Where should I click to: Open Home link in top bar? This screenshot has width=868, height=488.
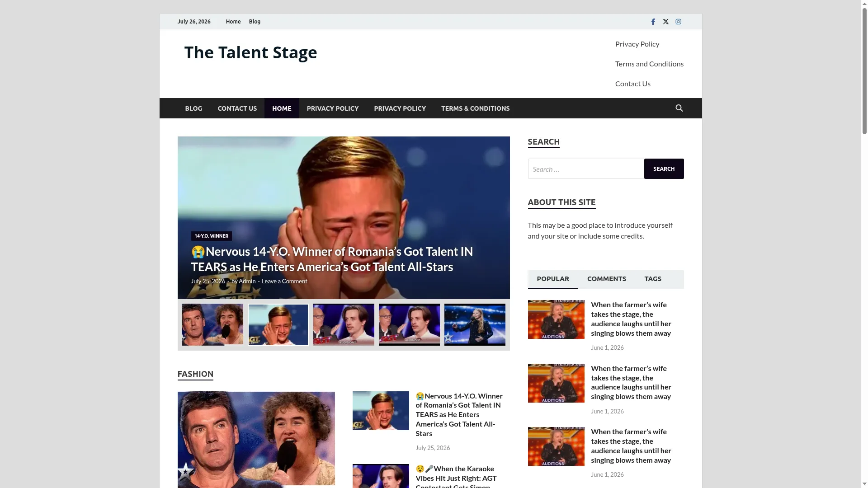(233, 22)
